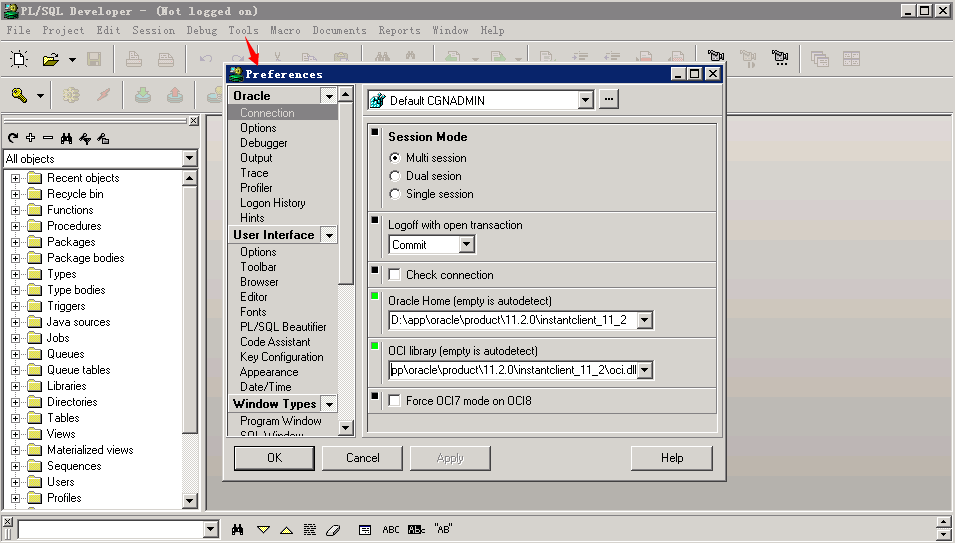
Task: Click the yellow key Log on icon
Action: [x=19, y=96]
